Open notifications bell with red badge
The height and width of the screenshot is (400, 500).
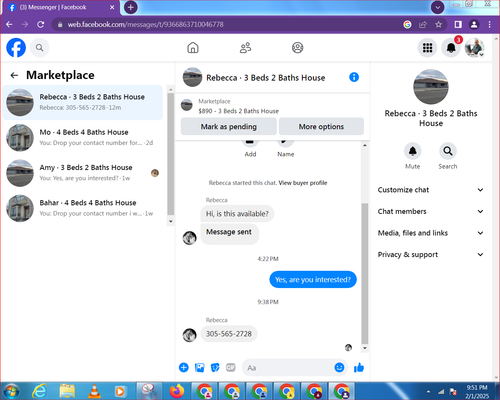(x=451, y=48)
